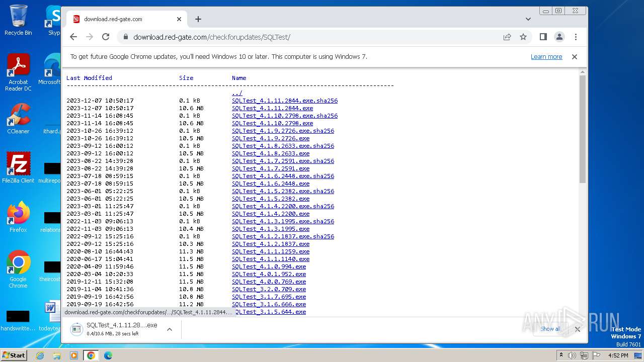
Task: Open SQLTest_4.1.9.2726.exe.sha256 link
Action: (283, 131)
